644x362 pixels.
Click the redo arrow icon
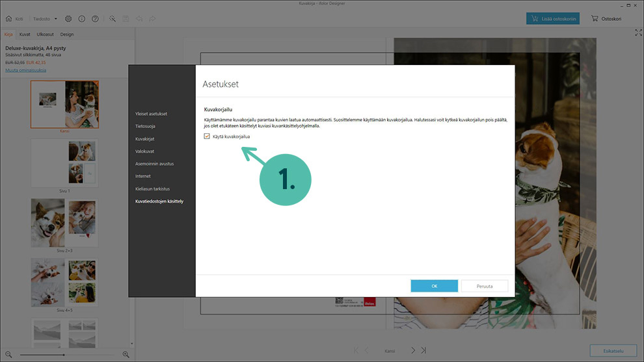(x=152, y=19)
